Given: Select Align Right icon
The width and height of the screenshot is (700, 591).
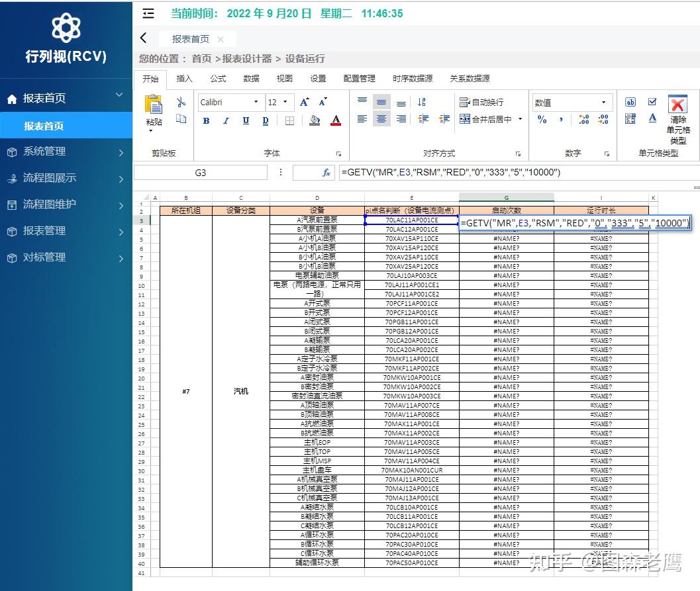Looking at the screenshot, I should [401, 118].
